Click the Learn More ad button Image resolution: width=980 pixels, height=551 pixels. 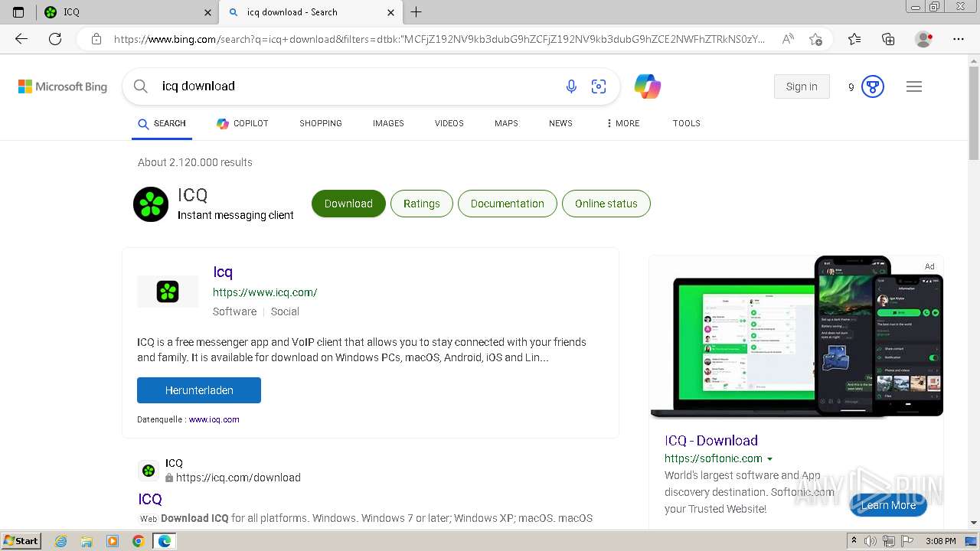click(888, 505)
